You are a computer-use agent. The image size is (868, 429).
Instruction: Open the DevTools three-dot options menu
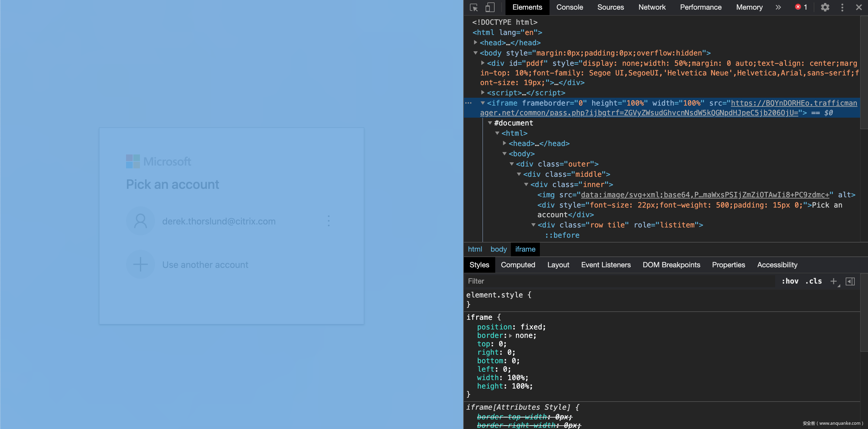(x=842, y=8)
